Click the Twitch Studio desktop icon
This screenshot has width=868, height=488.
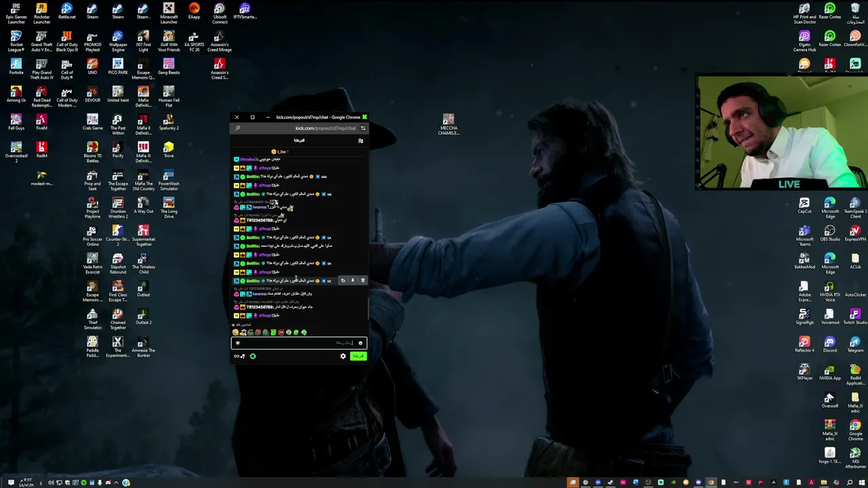(855, 317)
